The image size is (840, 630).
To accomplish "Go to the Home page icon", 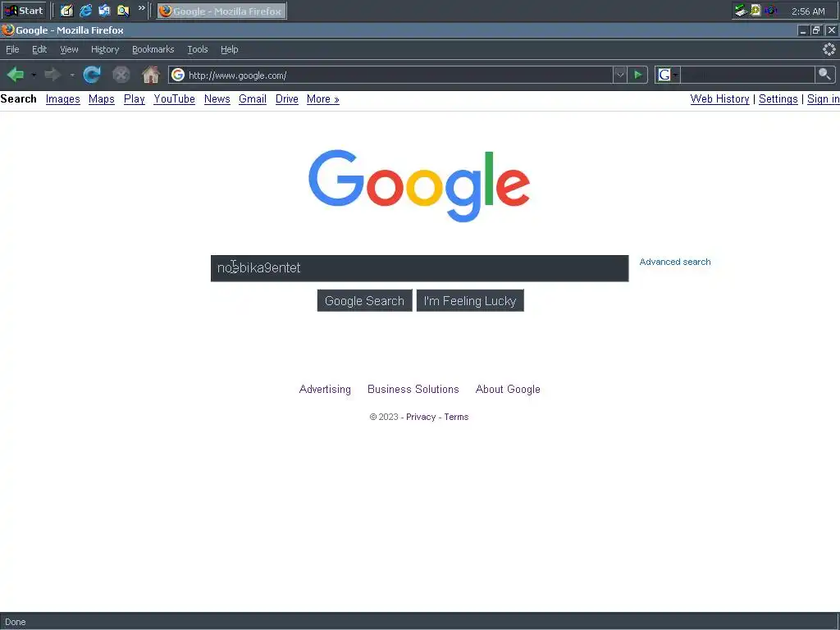I will [151, 75].
